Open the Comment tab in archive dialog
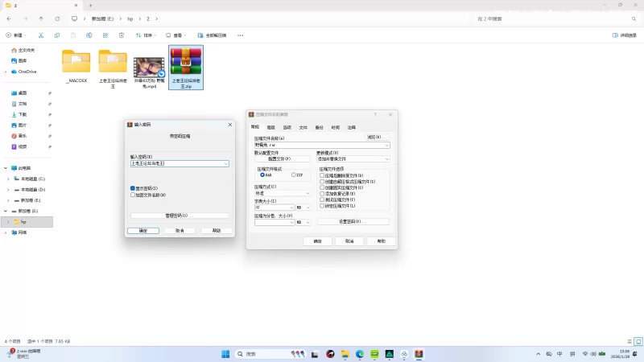Viewport: 644px width, 362px height. tap(351, 127)
